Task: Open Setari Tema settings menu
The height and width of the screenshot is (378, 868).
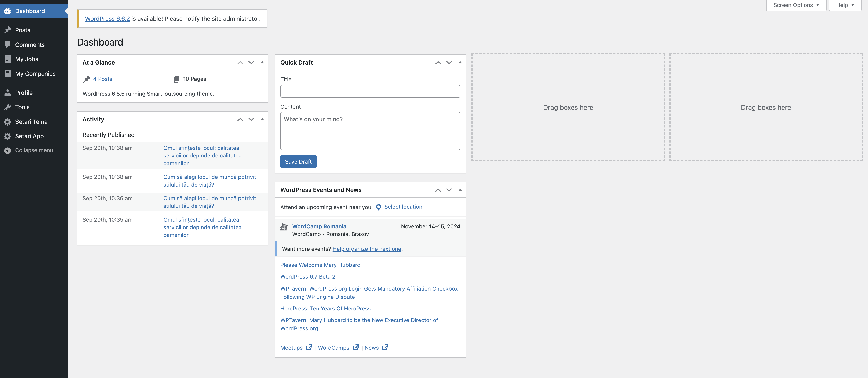Action: 34,122
